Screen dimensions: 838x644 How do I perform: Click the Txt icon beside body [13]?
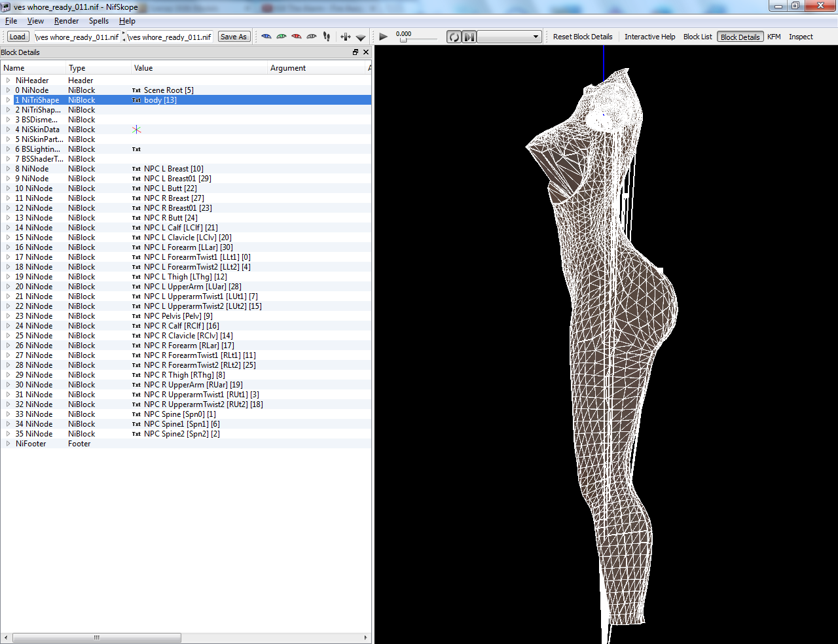(136, 100)
